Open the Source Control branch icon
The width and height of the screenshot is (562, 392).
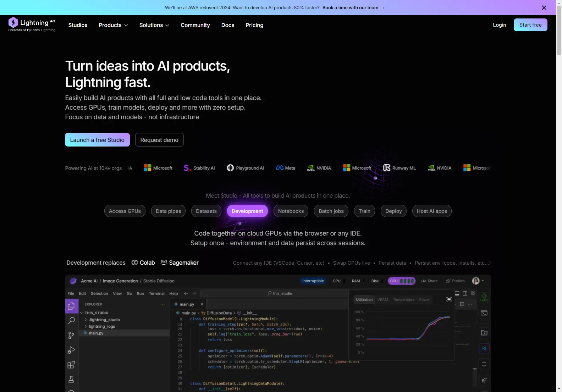tap(71, 335)
